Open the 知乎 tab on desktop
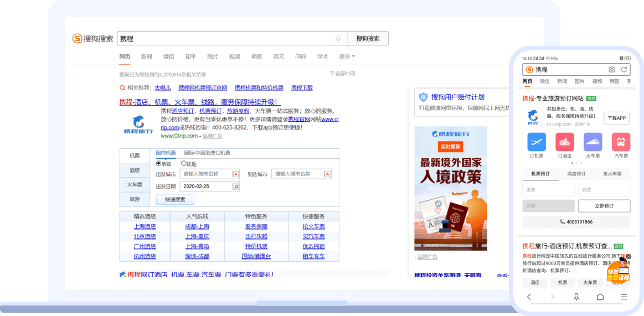 pyautogui.click(x=190, y=56)
